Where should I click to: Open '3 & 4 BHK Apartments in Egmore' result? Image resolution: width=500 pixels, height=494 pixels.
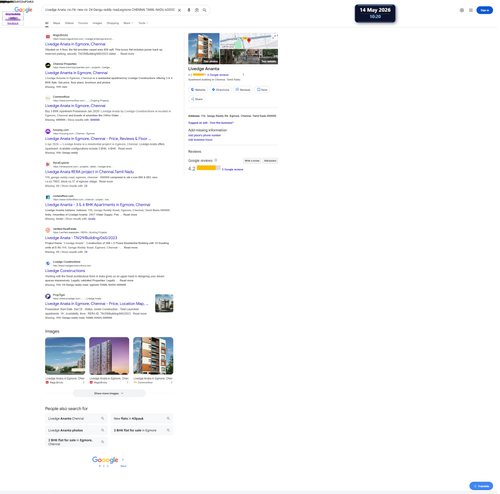(98, 205)
